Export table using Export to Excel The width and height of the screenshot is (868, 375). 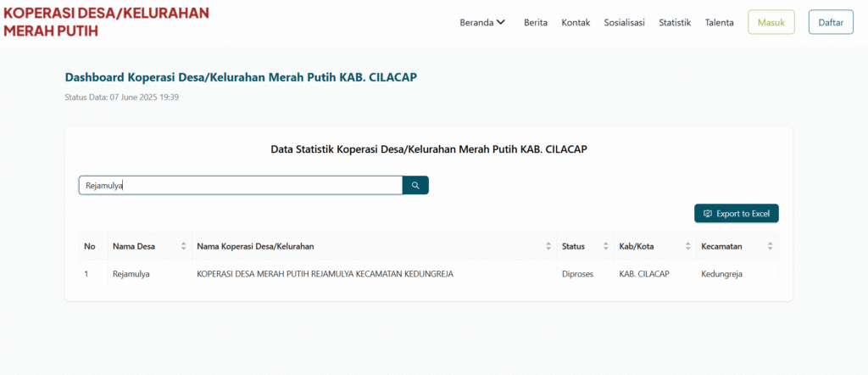pos(737,213)
